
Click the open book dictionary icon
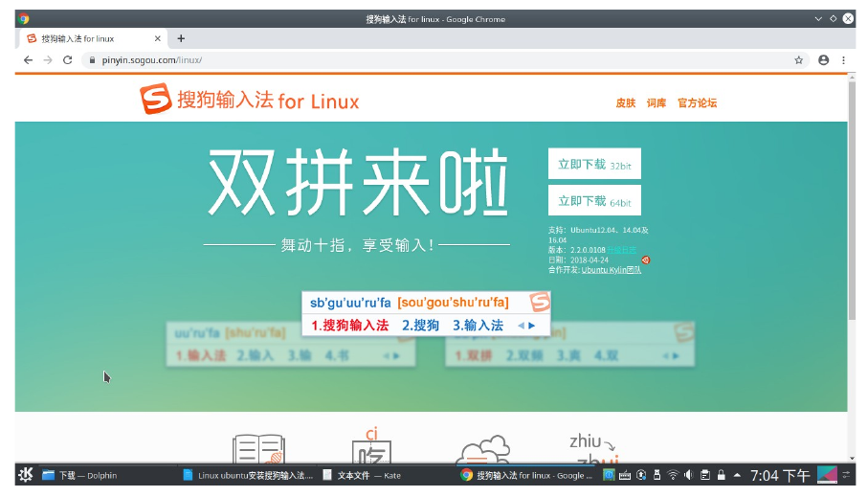pyautogui.click(x=258, y=449)
